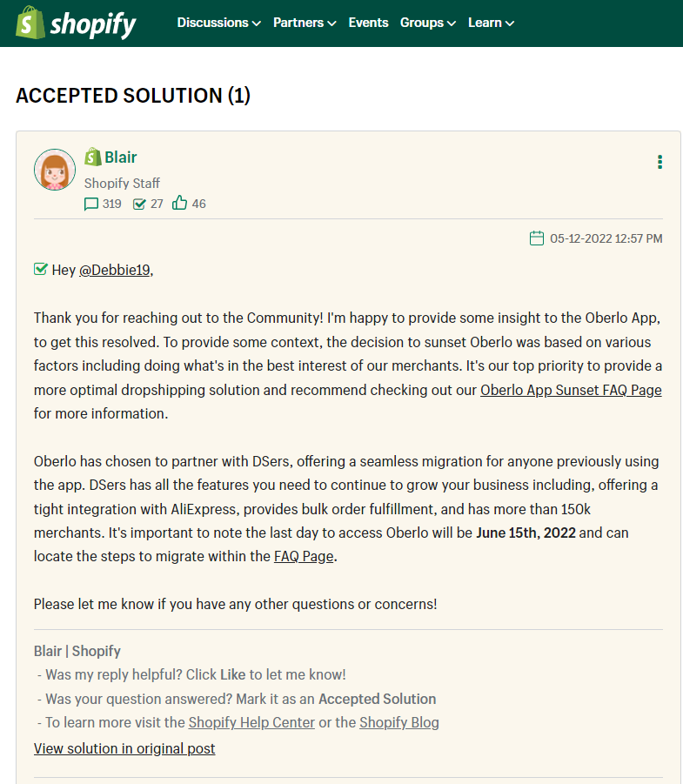
Task: Click Blair's avatar picture
Action: point(55,170)
